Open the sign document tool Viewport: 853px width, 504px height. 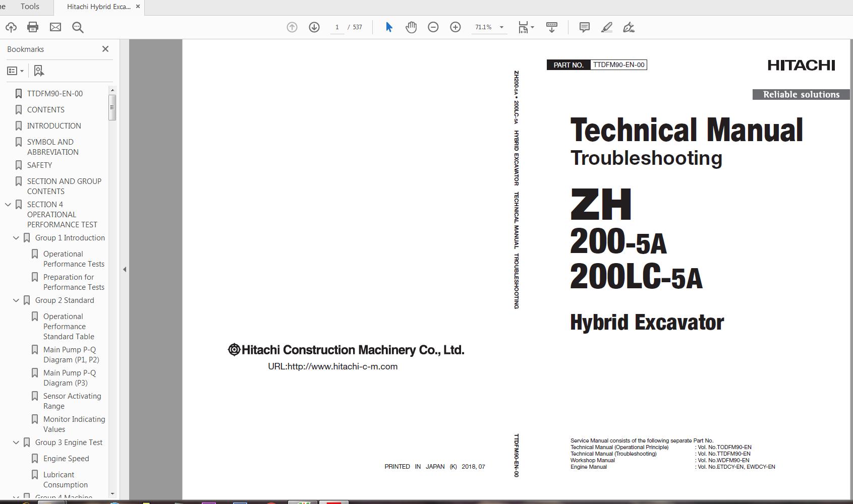pyautogui.click(x=629, y=27)
